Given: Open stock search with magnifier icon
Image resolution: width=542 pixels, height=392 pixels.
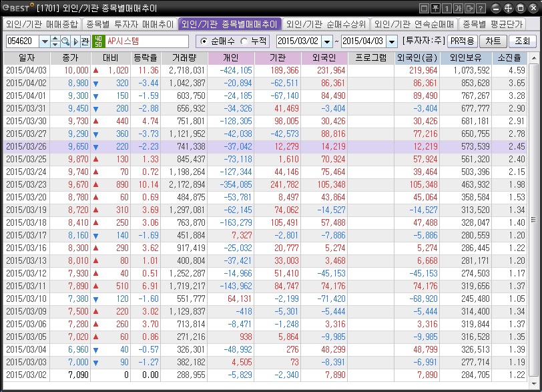Looking at the screenshot, I should 65,41.
